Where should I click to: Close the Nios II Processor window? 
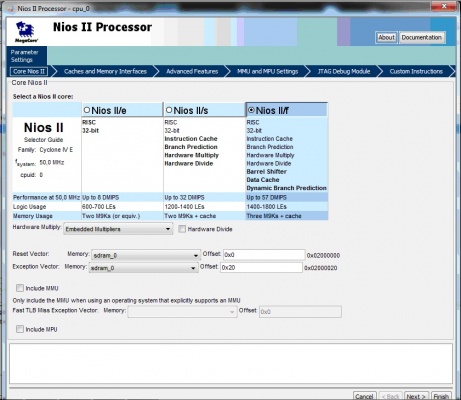pos(444,6)
